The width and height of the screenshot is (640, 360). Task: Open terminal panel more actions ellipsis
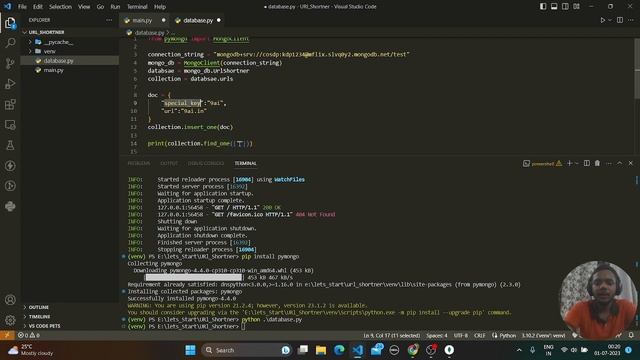click(x=609, y=163)
